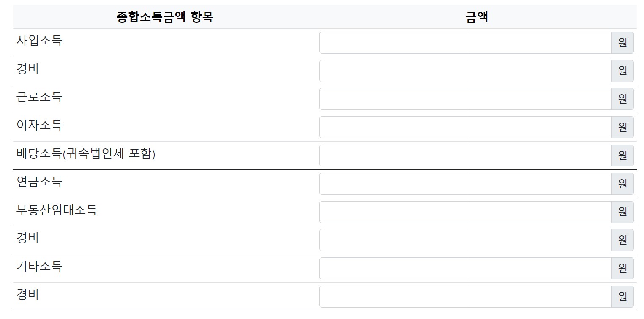The image size is (644, 319).
Task: Click the 종합소득금액 항목 column header
Action: click(x=165, y=17)
